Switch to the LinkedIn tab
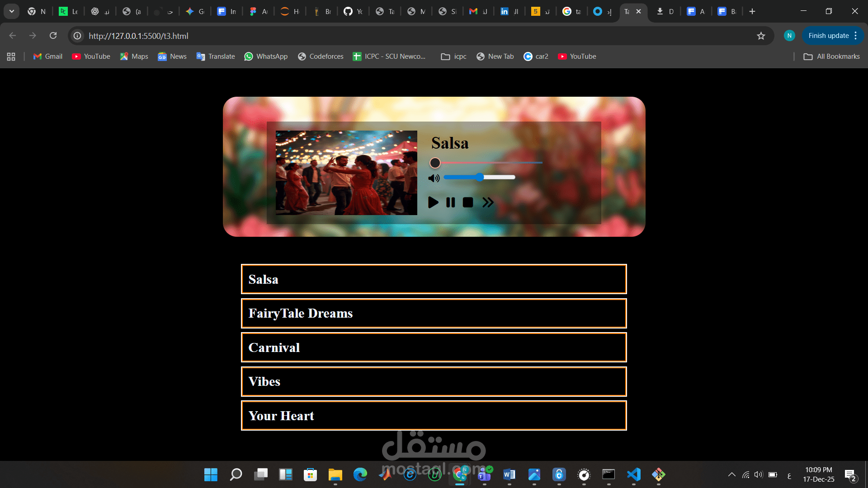The image size is (868, 488). click(509, 11)
